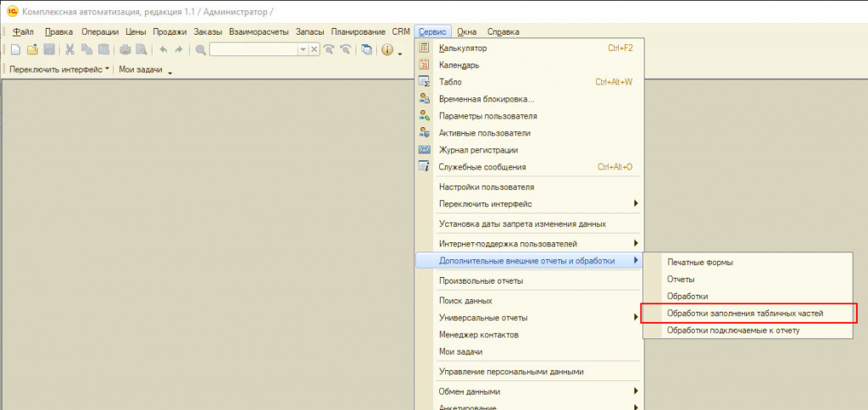This screenshot has width=868, height=410.
Task: Expand the toolbar search field dropdown arrow
Action: pyautogui.click(x=303, y=50)
